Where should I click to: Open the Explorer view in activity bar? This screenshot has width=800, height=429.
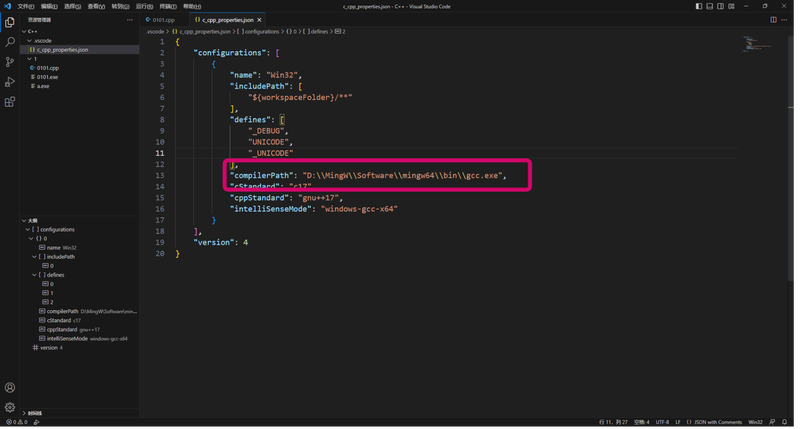[10, 22]
